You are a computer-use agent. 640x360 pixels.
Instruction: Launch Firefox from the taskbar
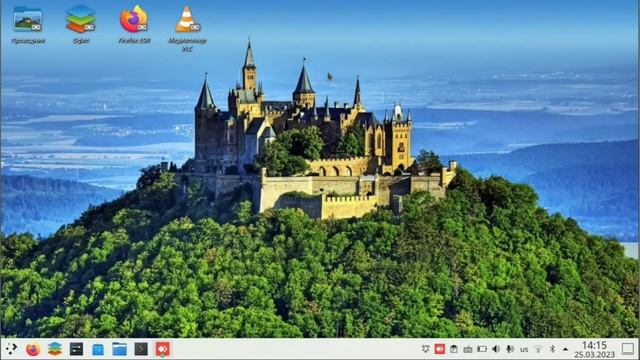click(33, 349)
